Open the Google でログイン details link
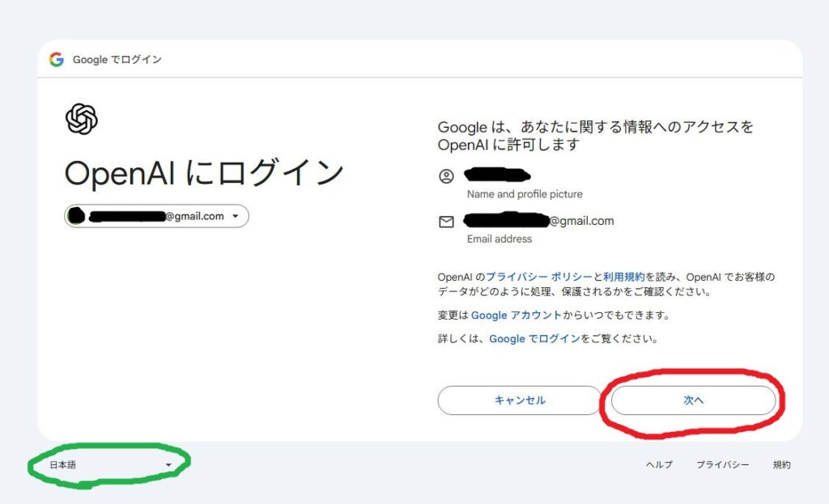 pos(534,339)
